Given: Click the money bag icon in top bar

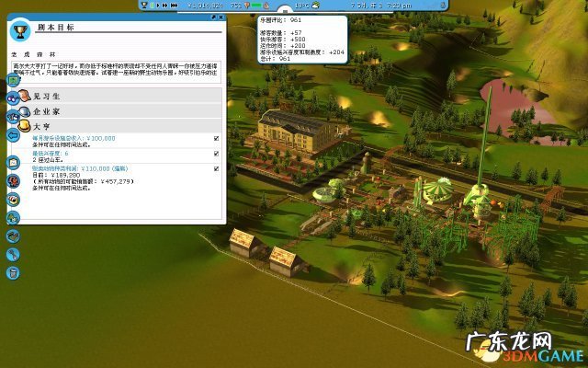Looking at the screenshot, I should point(266,6).
